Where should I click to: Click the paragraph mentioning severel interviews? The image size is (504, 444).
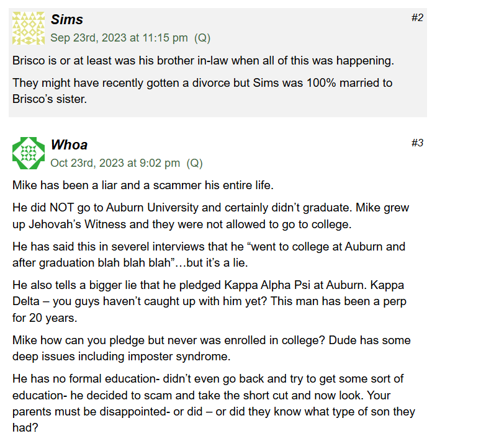(x=209, y=255)
